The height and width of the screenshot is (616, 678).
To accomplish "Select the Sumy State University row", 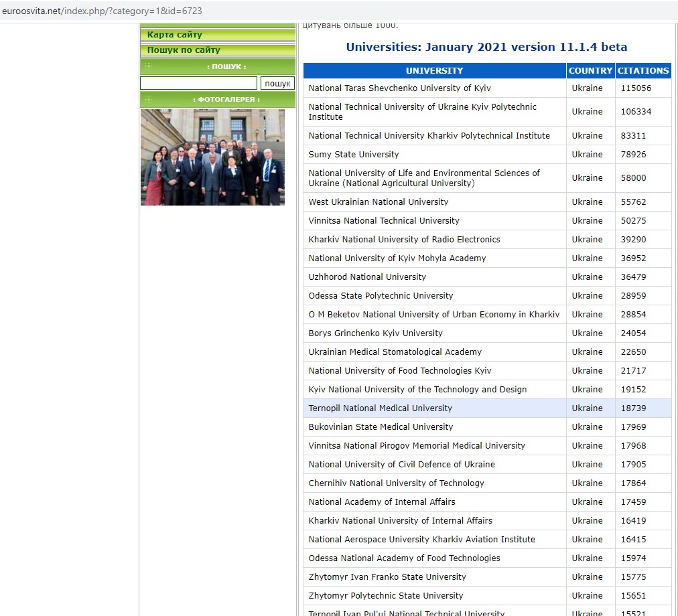I will click(354, 155).
